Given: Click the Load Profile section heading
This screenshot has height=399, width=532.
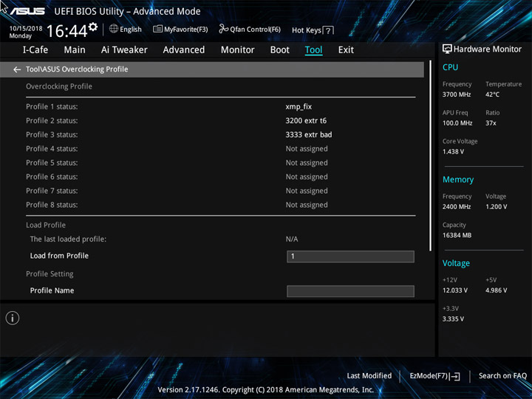Looking at the screenshot, I should [46, 225].
